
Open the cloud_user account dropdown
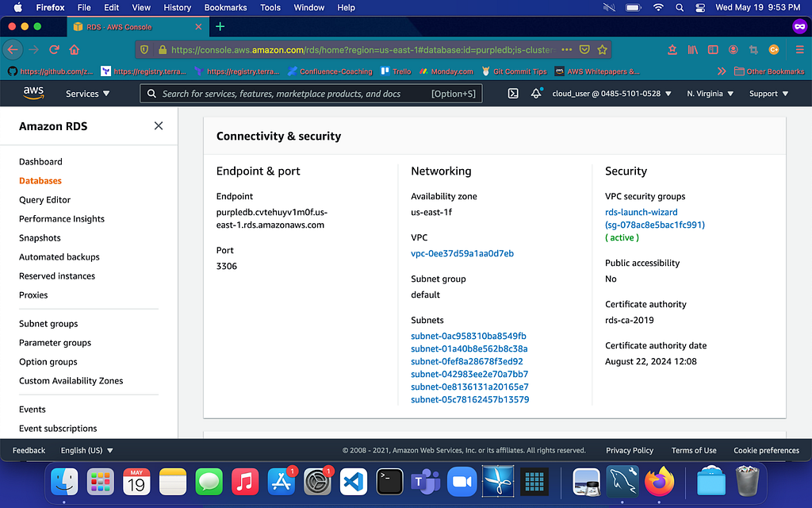611,94
